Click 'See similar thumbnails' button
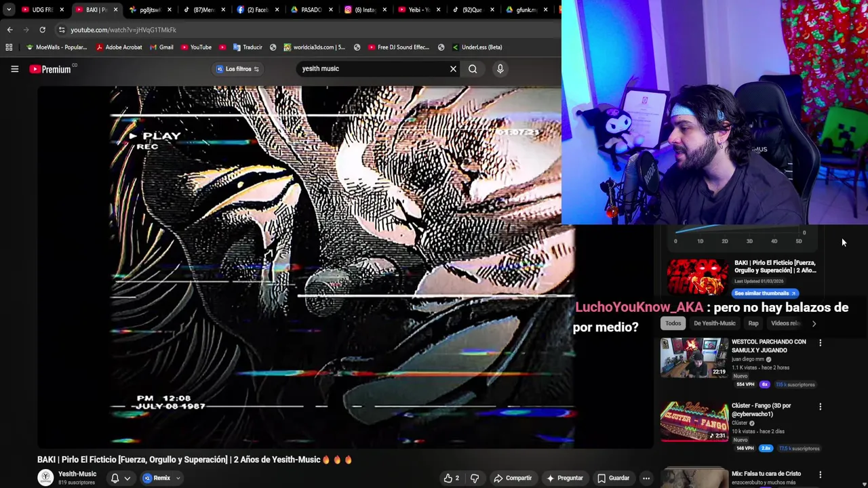Viewport: 868px width, 488px height. (x=765, y=293)
